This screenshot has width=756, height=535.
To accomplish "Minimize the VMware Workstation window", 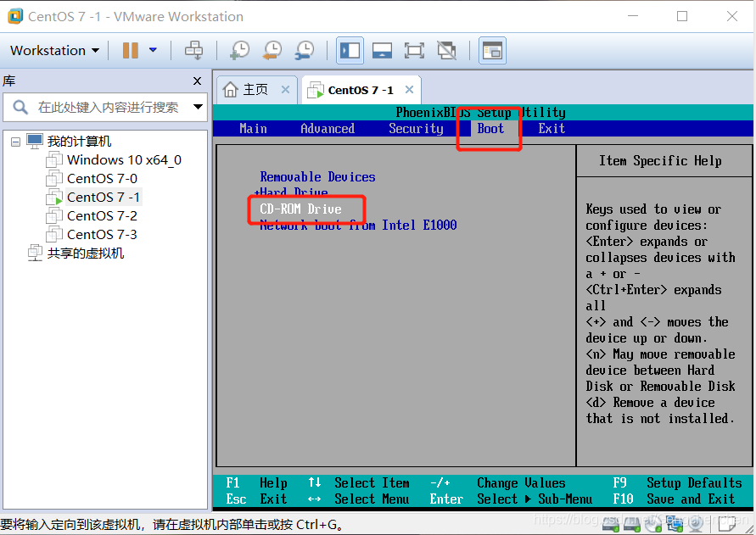I will click(x=633, y=16).
